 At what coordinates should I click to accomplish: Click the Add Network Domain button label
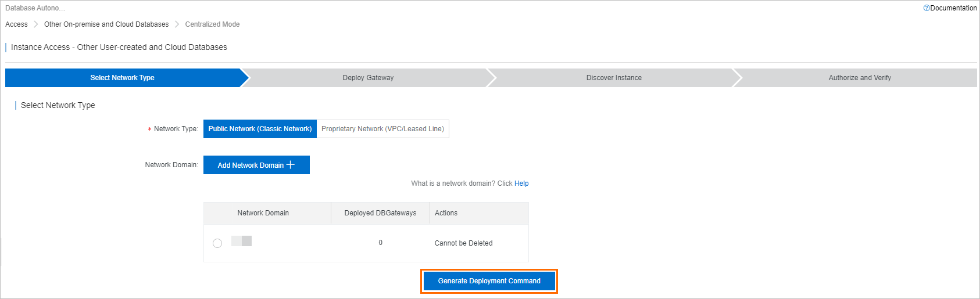point(251,165)
